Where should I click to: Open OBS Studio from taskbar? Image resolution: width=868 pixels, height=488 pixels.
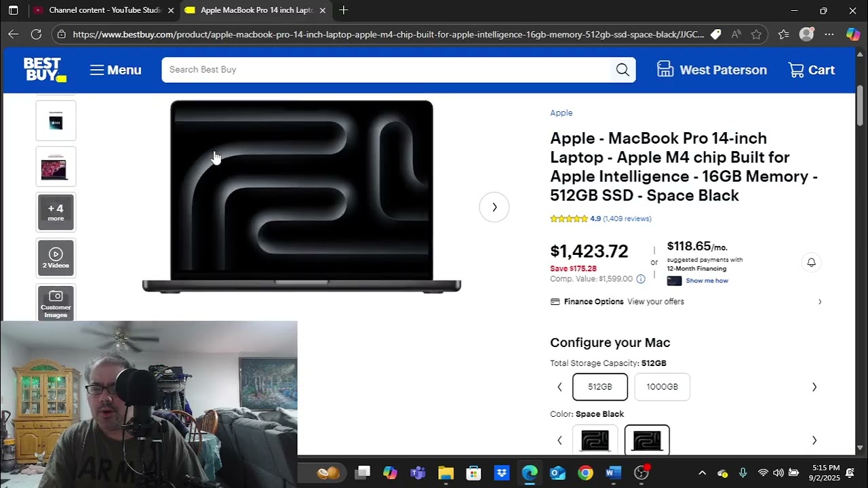pyautogui.click(x=642, y=472)
